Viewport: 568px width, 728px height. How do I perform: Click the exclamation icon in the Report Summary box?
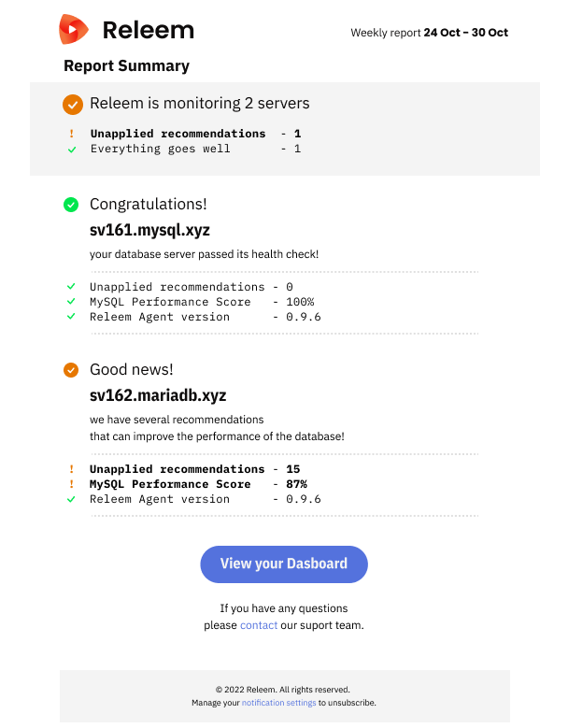(71, 134)
